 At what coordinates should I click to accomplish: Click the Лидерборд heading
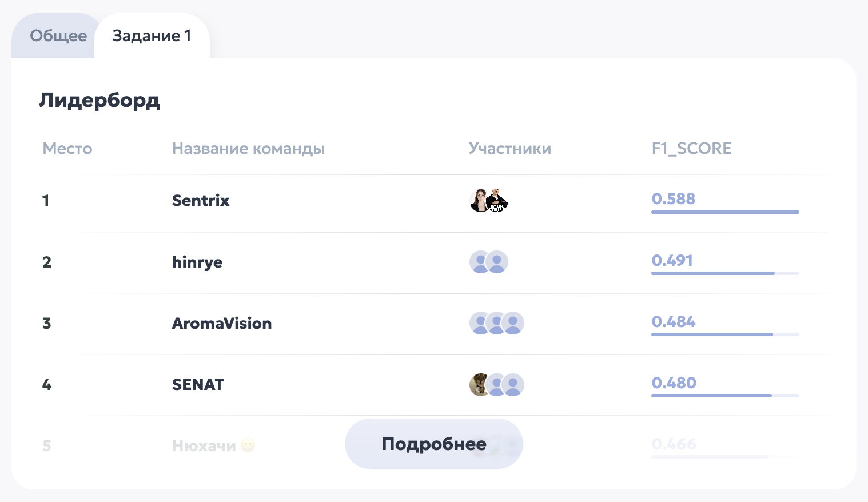click(100, 101)
